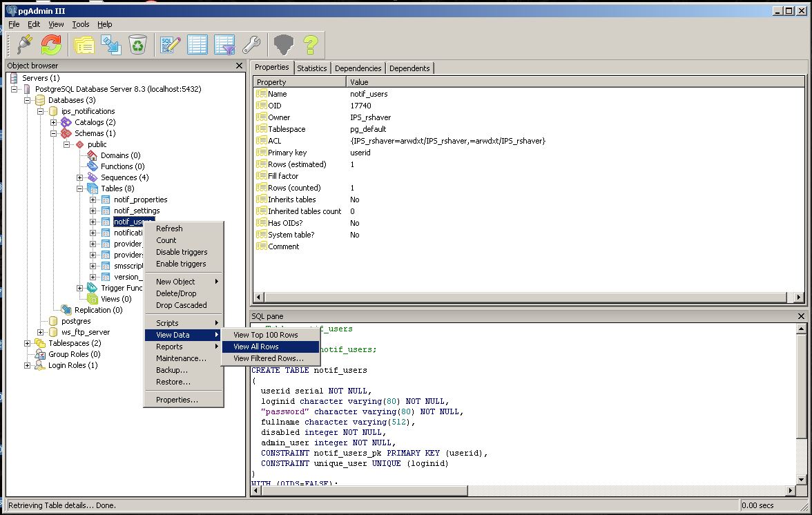
Task: Expand the notif_settings table node
Action: click(x=93, y=211)
